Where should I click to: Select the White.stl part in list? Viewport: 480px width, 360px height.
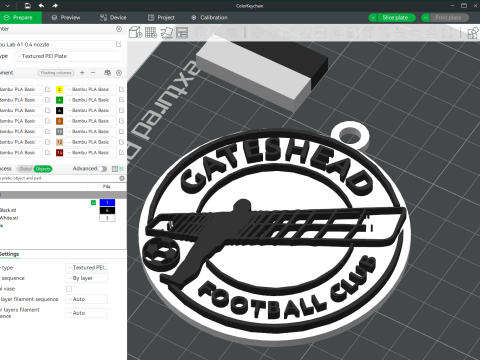pyautogui.click(x=9, y=218)
